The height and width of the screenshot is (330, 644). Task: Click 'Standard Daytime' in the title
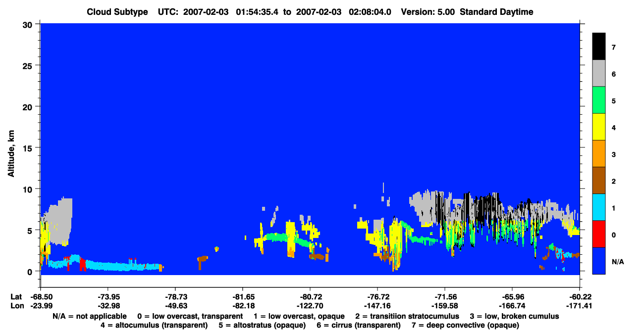click(x=496, y=12)
